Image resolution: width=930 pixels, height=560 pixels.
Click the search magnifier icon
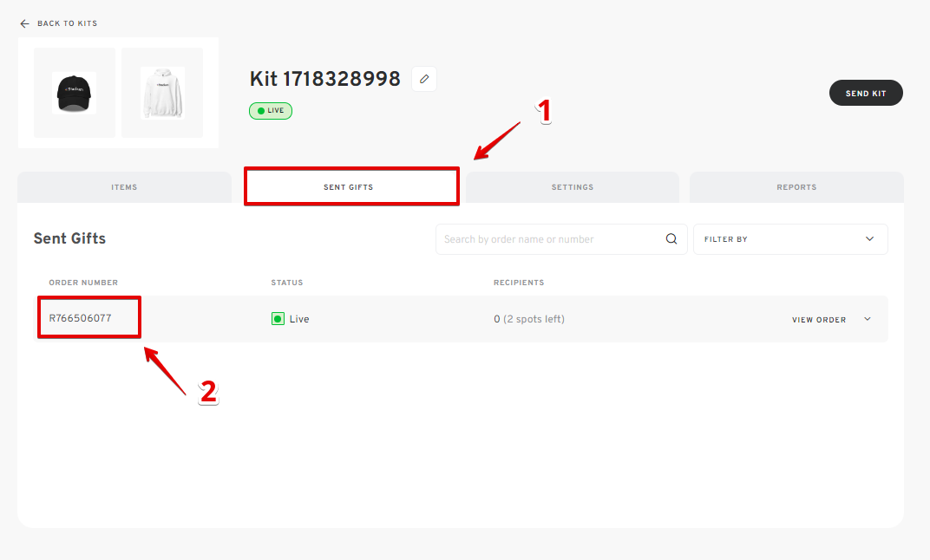pos(671,239)
